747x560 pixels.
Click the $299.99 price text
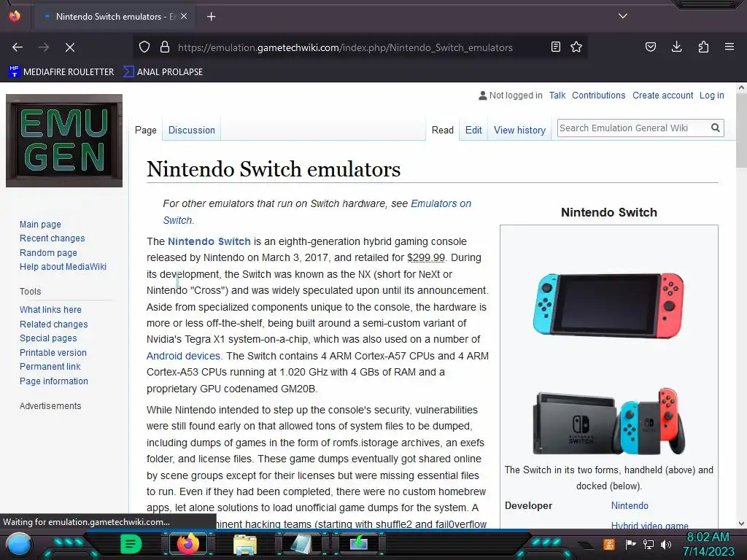coord(426,257)
